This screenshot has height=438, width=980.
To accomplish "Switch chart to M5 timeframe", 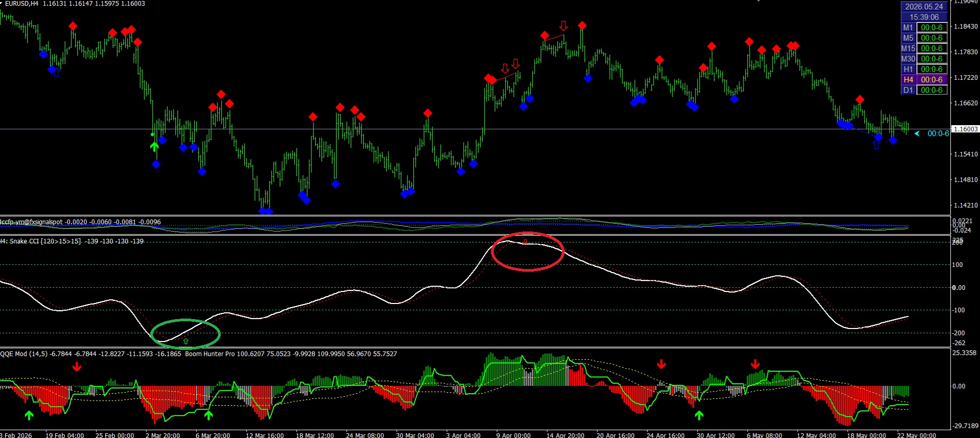I will click(908, 38).
